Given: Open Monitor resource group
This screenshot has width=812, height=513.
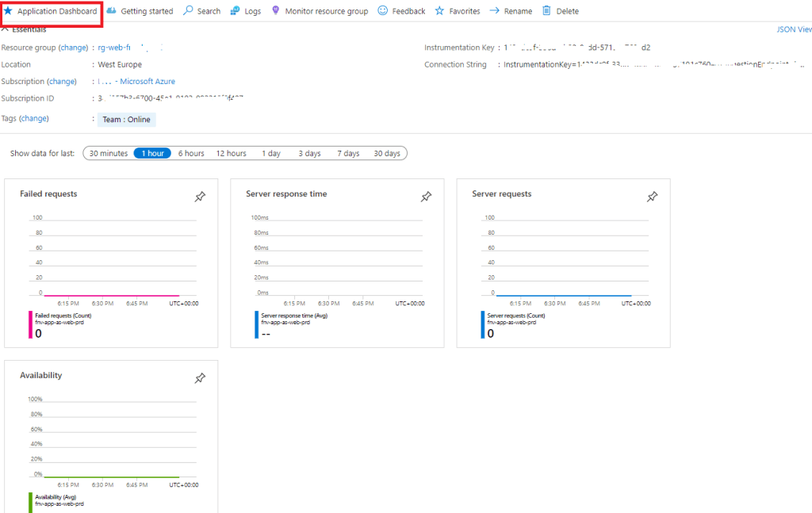Looking at the screenshot, I should pos(320,11).
